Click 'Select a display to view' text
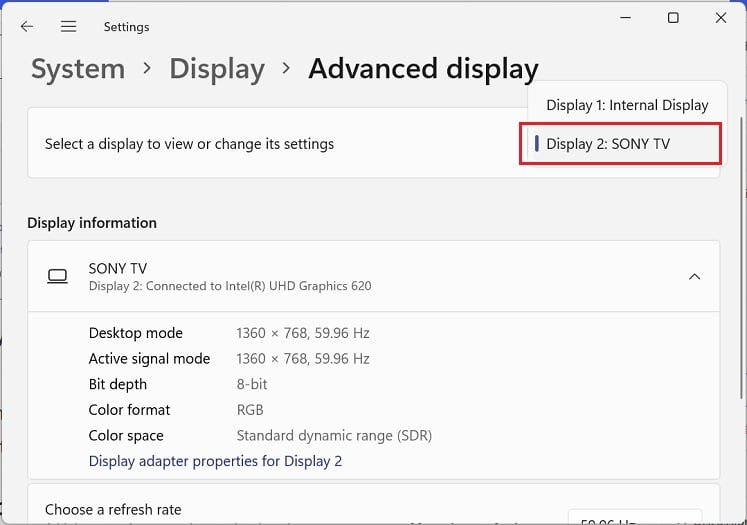The height and width of the screenshot is (525, 747). pos(189,144)
